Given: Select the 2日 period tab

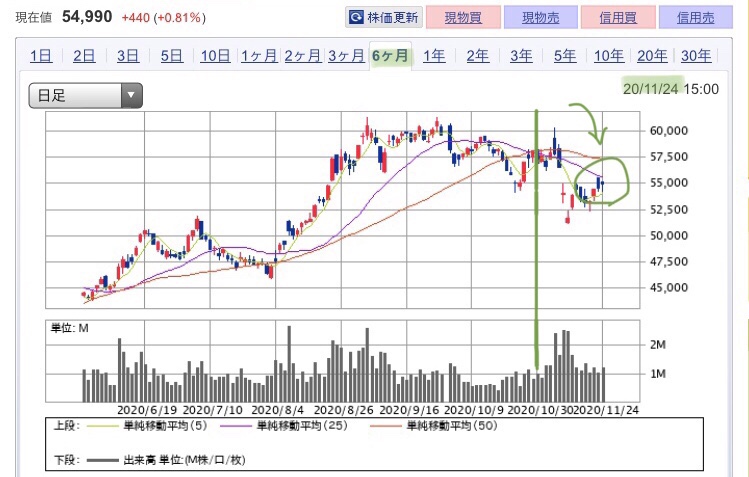Looking at the screenshot, I should click(x=84, y=56).
